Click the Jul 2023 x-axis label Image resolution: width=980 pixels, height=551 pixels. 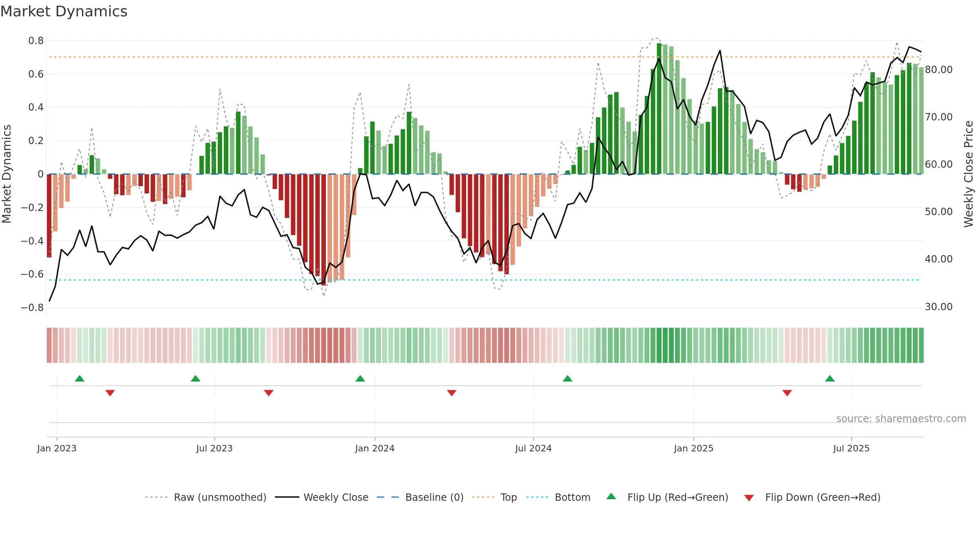214,448
